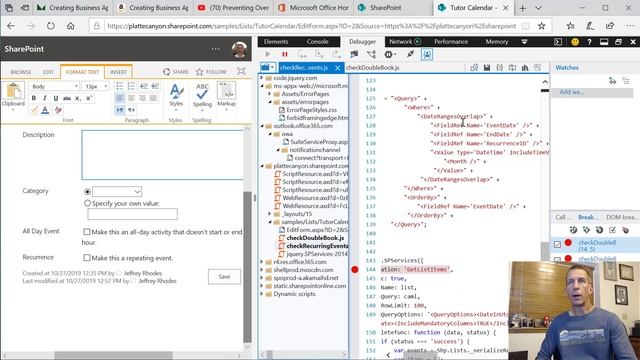Open the dev tools help question mark
640x360 pixels.
tap(589, 42)
